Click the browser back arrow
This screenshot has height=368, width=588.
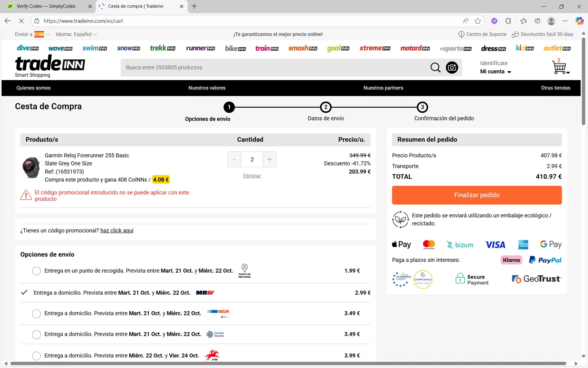pos(7,21)
